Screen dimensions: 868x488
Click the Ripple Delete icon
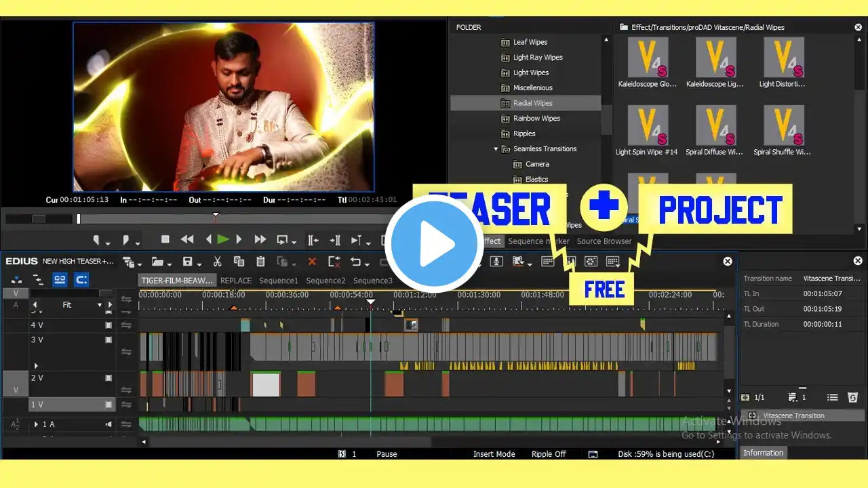click(x=334, y=262)
